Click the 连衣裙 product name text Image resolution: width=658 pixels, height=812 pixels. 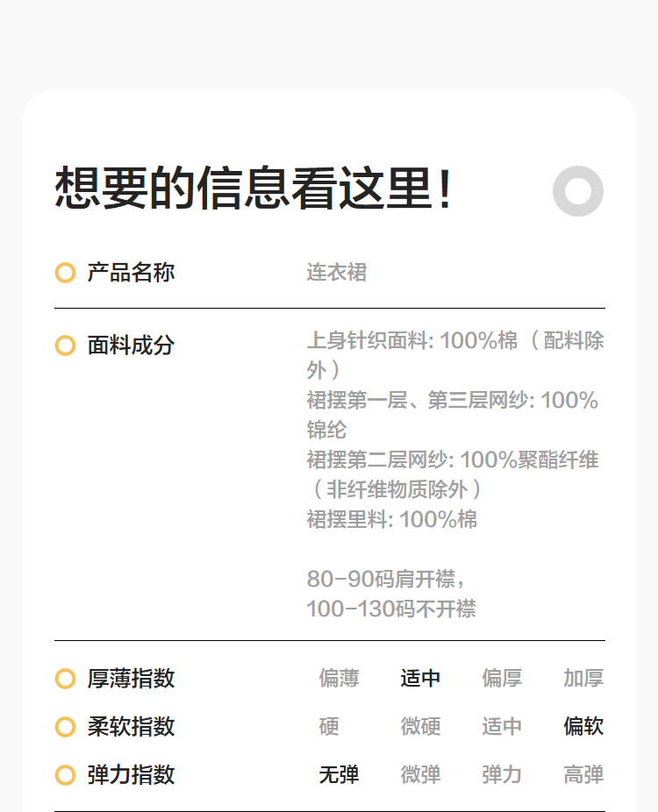tap(337, 273)
